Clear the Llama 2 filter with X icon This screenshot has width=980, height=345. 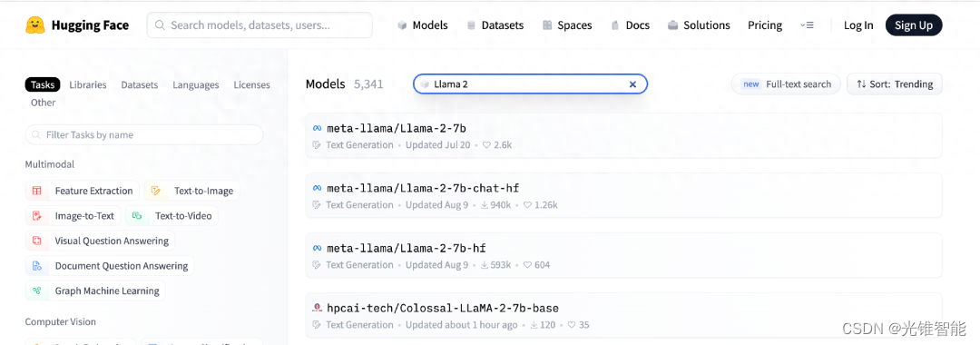tap(632, 84)
